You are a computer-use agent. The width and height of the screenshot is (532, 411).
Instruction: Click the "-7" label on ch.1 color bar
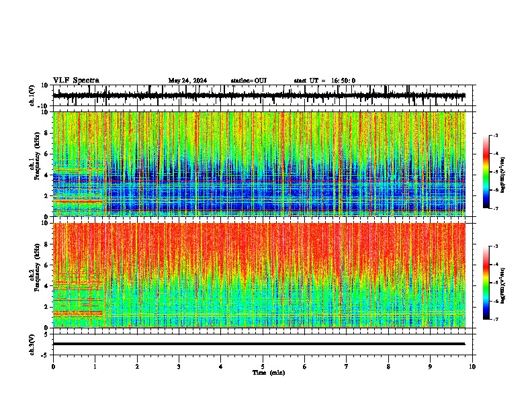coord(495,208)
